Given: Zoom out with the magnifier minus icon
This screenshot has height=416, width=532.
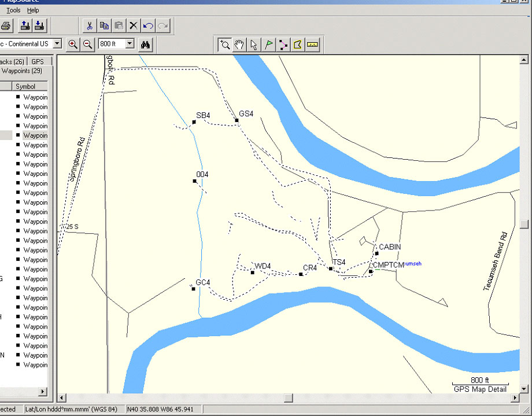Looking at the screenshot, I should click(88, 44).
